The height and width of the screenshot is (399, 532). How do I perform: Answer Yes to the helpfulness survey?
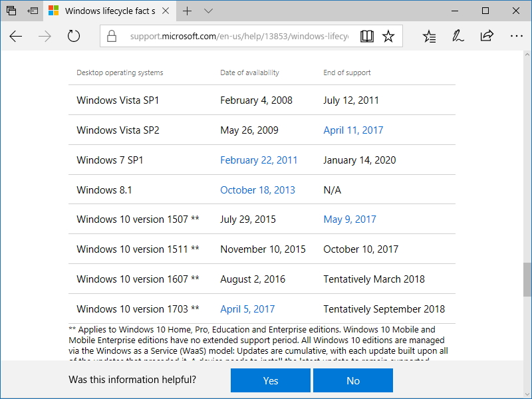pyautogui.click(x=271, y=380)
